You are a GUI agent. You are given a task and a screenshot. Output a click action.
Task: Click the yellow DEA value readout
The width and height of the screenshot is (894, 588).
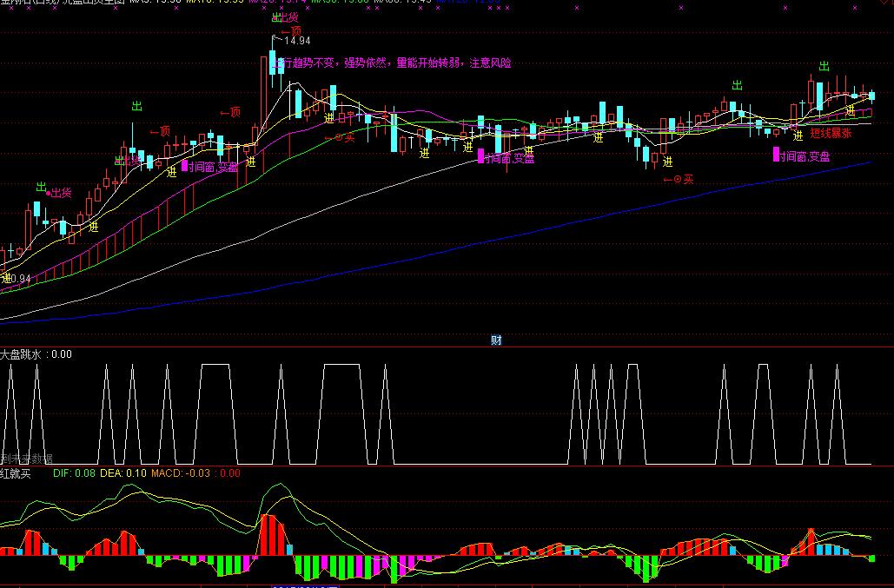tap(123, 472)
